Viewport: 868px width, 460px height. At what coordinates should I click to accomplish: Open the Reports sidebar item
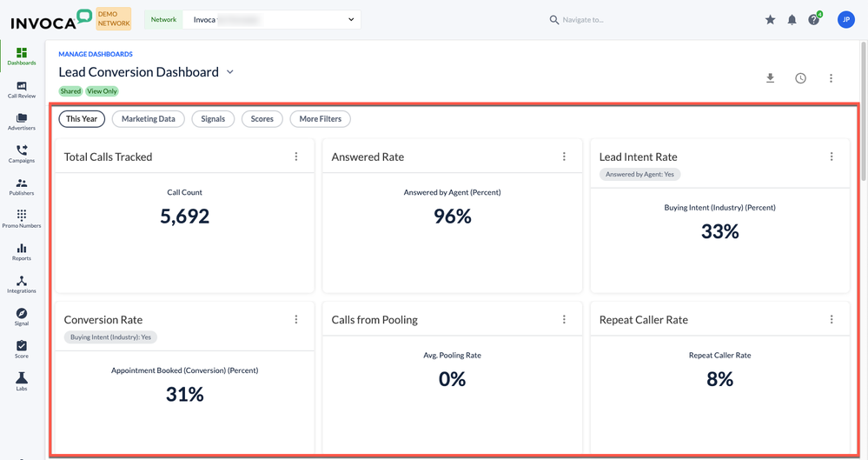coord(22,251)
